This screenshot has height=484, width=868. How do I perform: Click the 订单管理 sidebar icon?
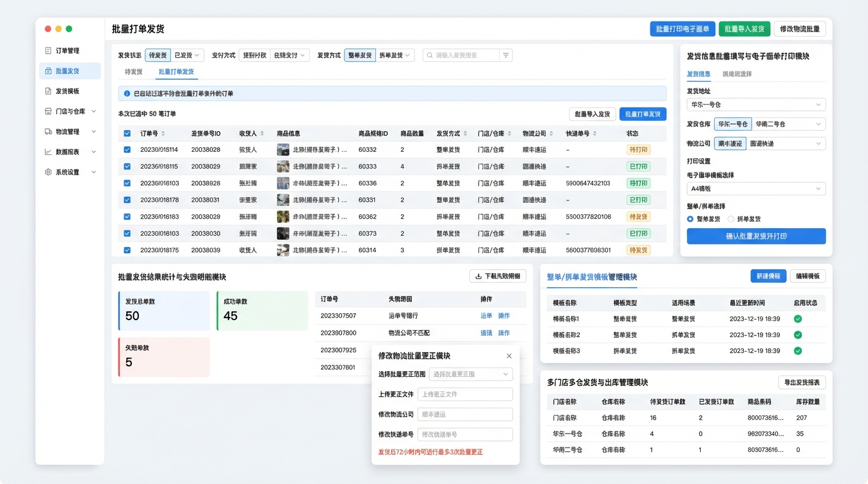click(x=49, y=50)
